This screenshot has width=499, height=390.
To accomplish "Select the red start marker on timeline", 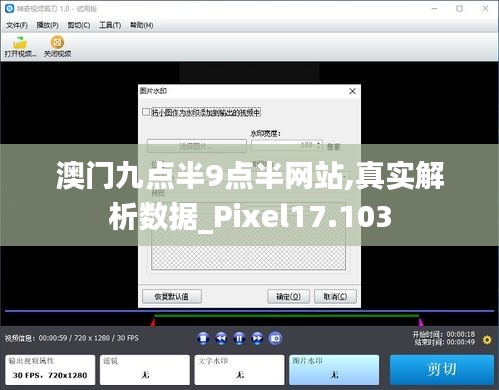I will pos(153,322).
